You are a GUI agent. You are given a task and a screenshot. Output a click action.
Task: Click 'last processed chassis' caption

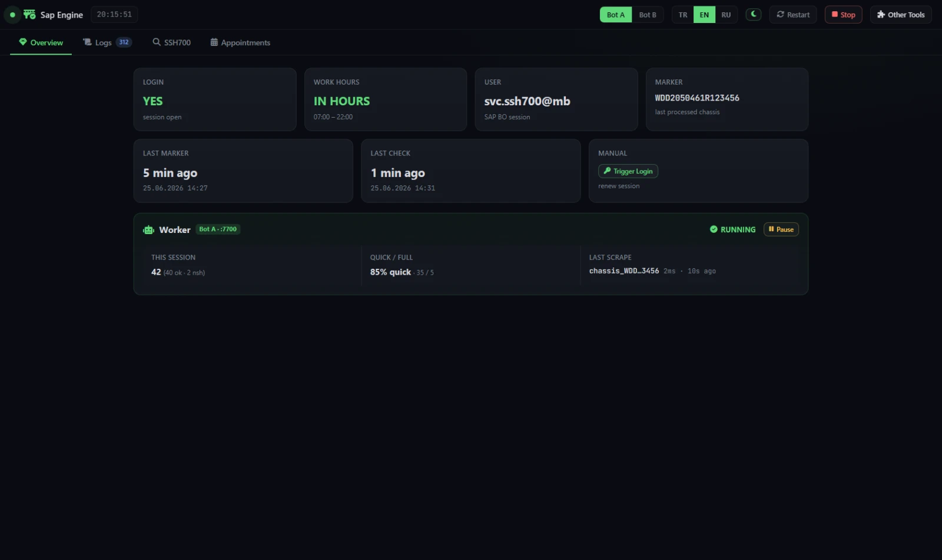click(687, 112)
